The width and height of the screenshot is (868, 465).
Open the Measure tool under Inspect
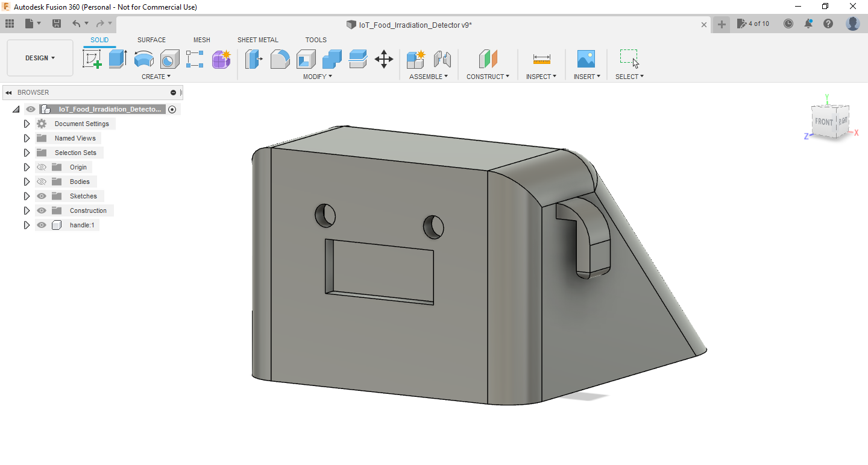[541, 59]
